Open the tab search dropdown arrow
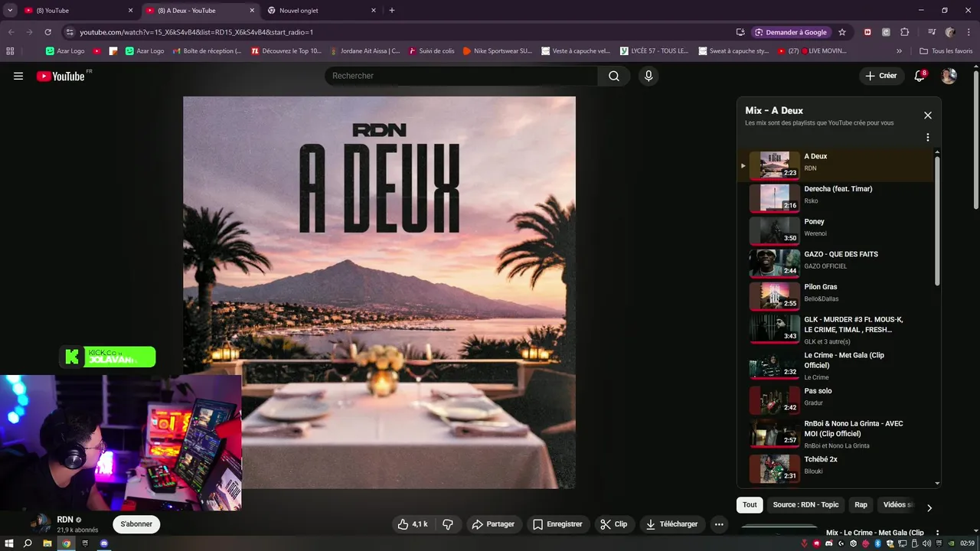 [10, 11]
